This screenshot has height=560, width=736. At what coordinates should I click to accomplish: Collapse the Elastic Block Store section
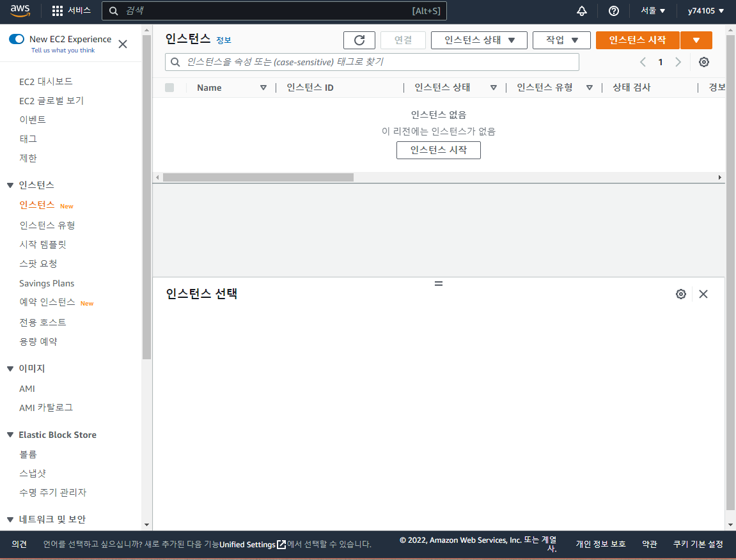pos(10,435)
